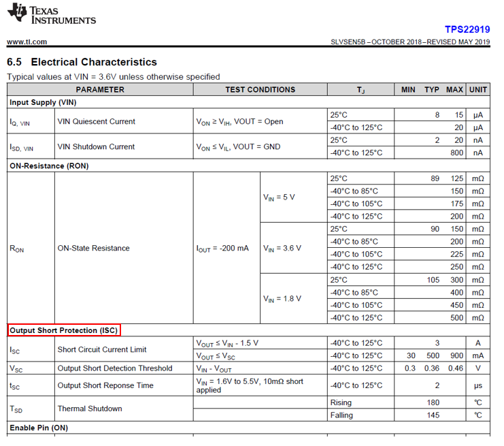Click the Texas Instruments logo icon
The height and width of the screenshot is (446, 504).
point(17,12)
